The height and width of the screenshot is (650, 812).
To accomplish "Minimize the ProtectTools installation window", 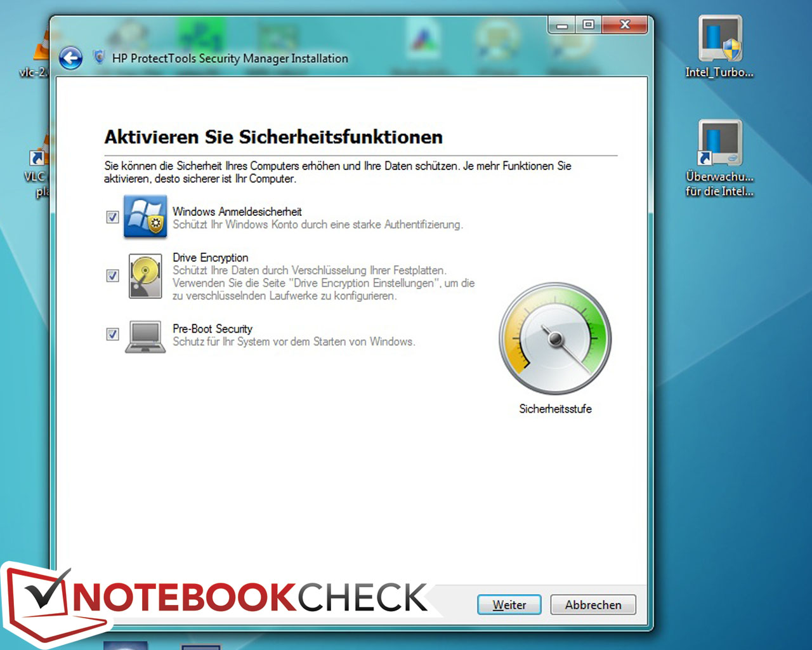I will tap(562, 25).
